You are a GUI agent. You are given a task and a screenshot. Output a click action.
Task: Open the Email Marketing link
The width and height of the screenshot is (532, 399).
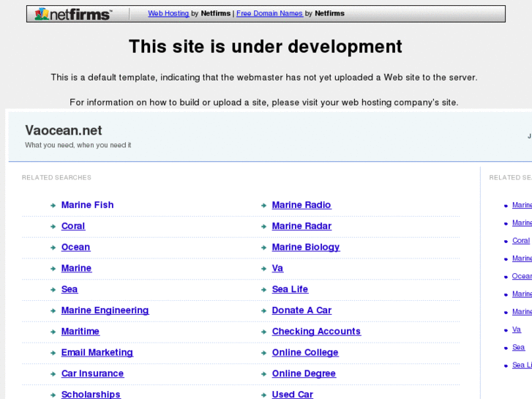[97, 352]
